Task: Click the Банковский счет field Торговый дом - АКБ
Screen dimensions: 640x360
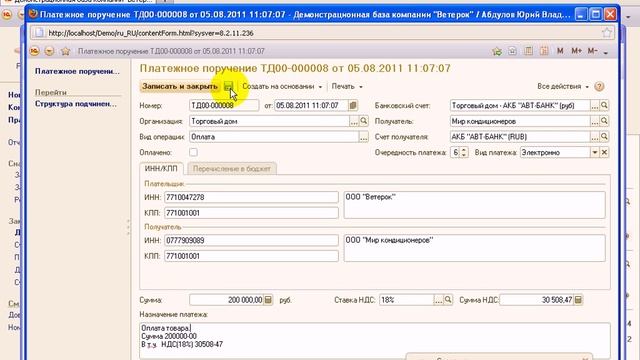Action: click(520, 105)
